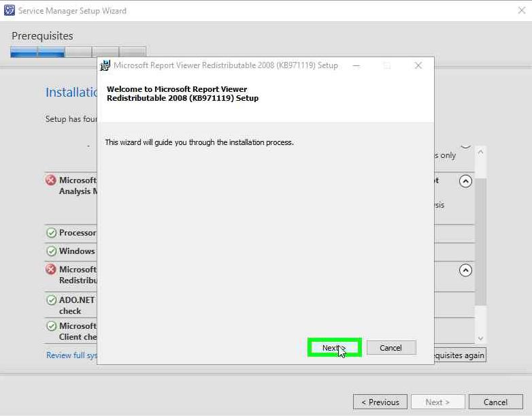Close the Service Manager Setup Wizard window

click(522, 10)
